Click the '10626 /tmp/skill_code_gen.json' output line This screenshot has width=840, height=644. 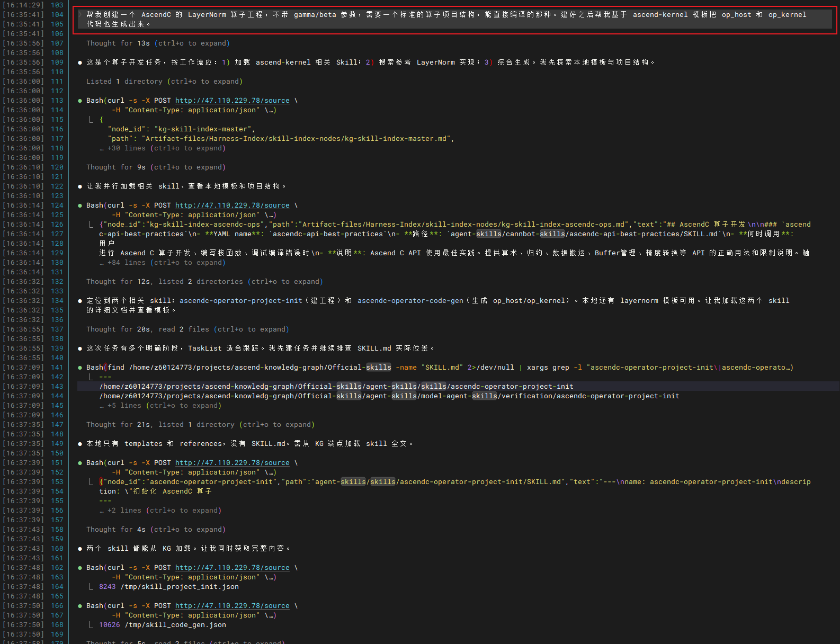click(x=163, y=625)
